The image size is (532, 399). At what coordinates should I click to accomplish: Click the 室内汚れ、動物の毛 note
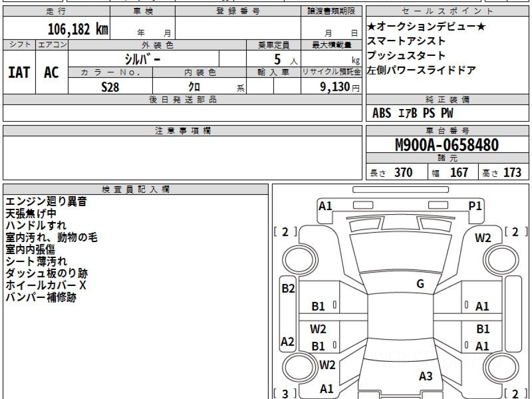(x=51, y=238)
